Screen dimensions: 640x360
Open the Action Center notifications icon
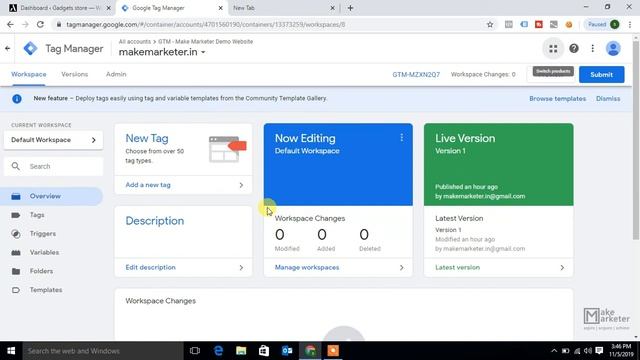point(599,351)
